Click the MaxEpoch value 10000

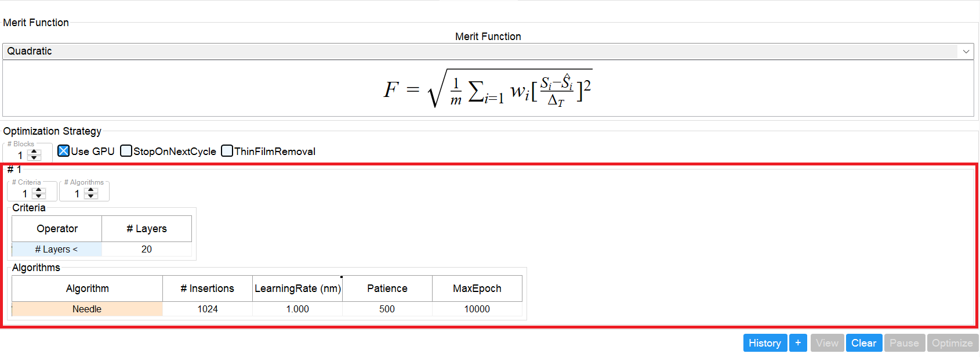[477, 309]
